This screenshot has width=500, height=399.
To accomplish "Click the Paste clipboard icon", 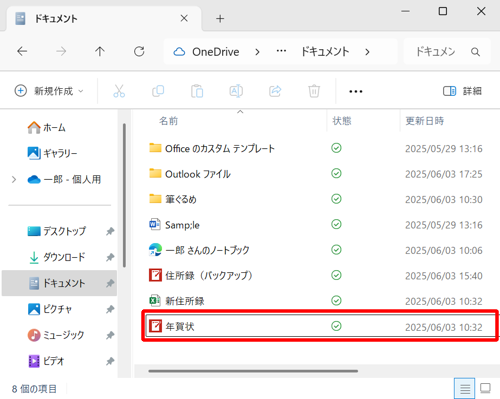I will coord(197,91).
